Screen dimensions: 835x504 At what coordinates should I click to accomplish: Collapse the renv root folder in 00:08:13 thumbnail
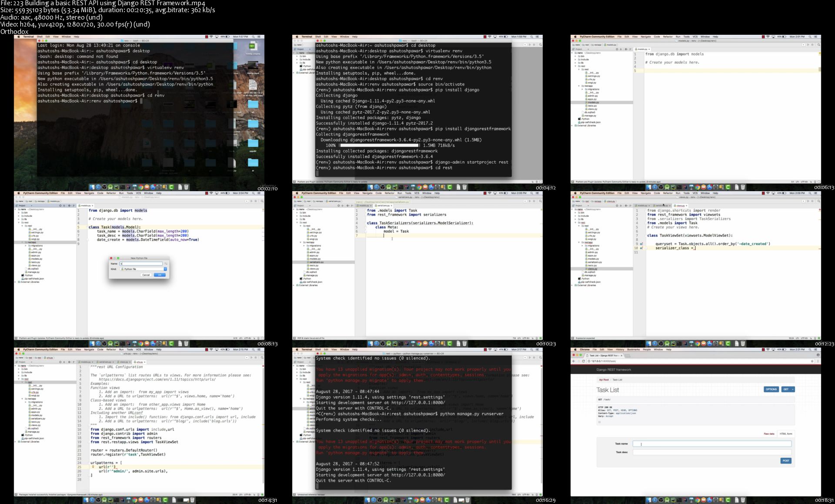(15, 209)
